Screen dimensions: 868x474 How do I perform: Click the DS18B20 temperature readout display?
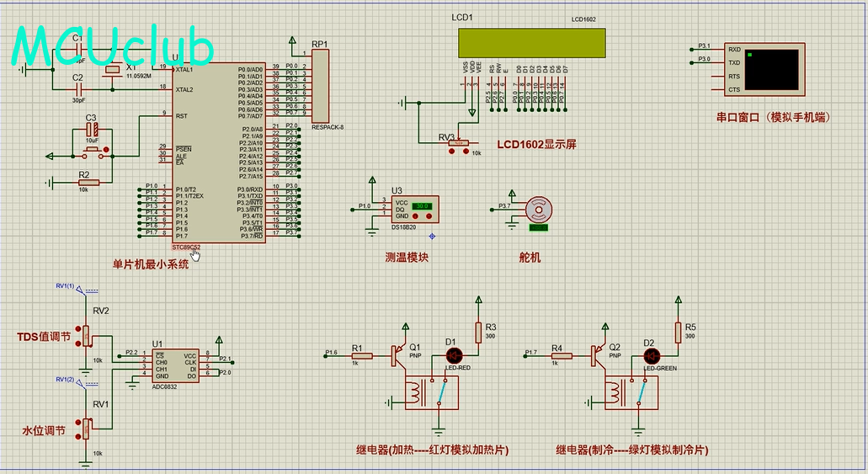pos(423,206)
